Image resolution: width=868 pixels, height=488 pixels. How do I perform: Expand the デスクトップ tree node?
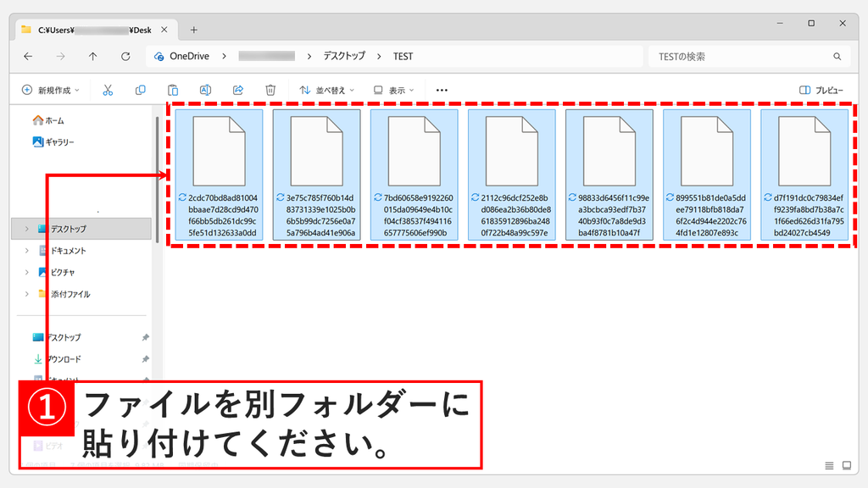coord(26,229)
